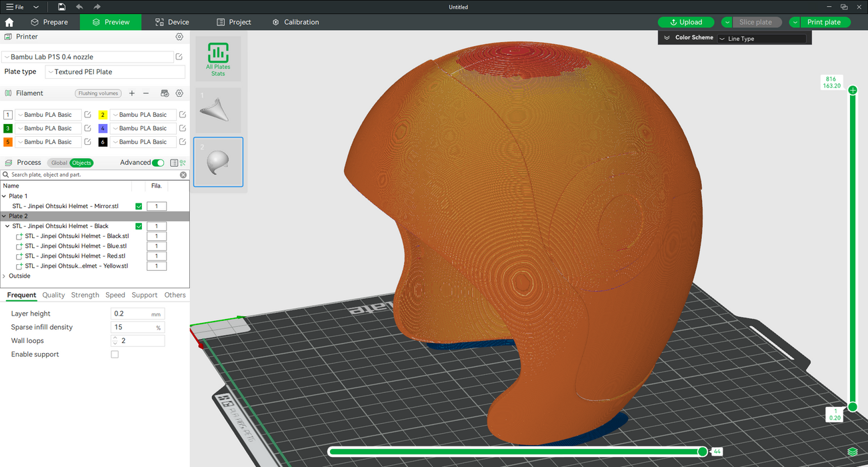Click the Save icon in the title bar
868x467 pixels.
[x=61, y=7]
